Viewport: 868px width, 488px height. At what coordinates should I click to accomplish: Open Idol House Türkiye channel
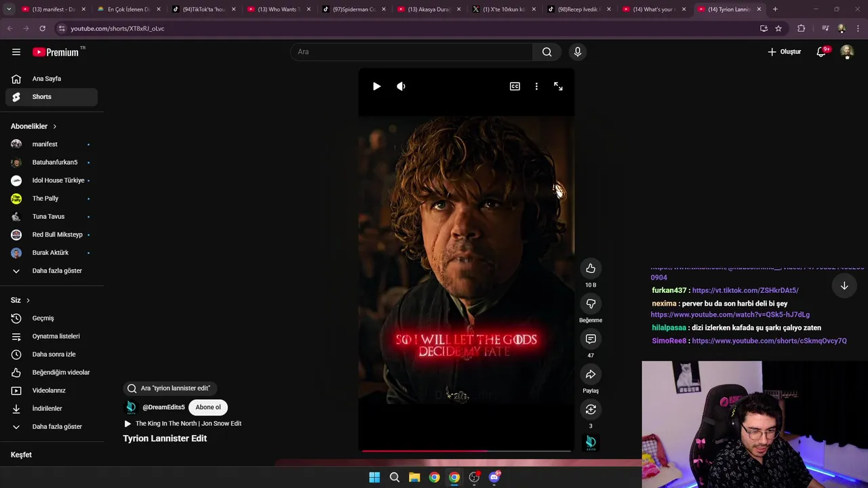52,180
